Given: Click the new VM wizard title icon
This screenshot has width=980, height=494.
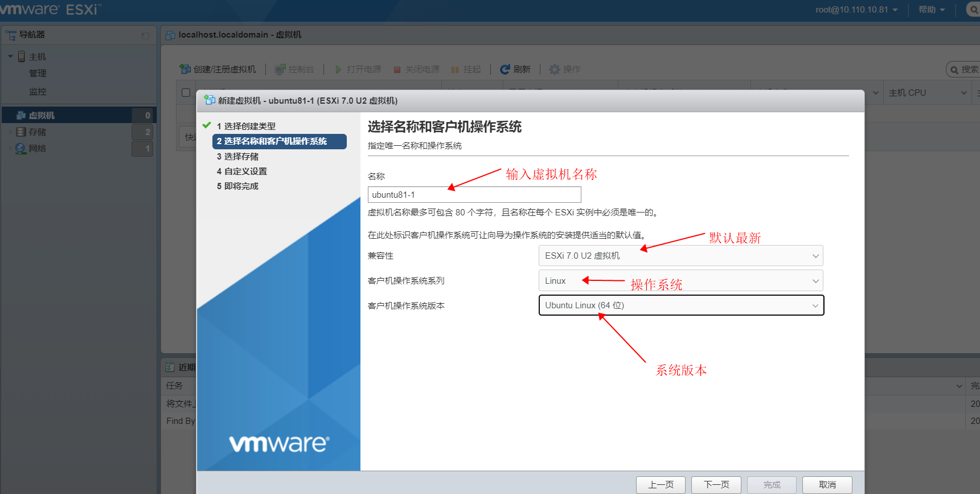Looking at the screenshot, I should click(210, 100).
